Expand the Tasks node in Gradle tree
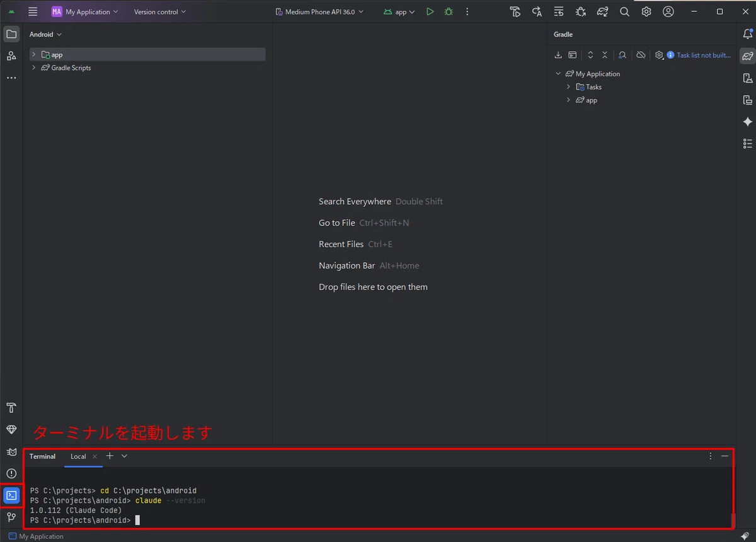Screen dimensions: 756x542 (568, 87)
